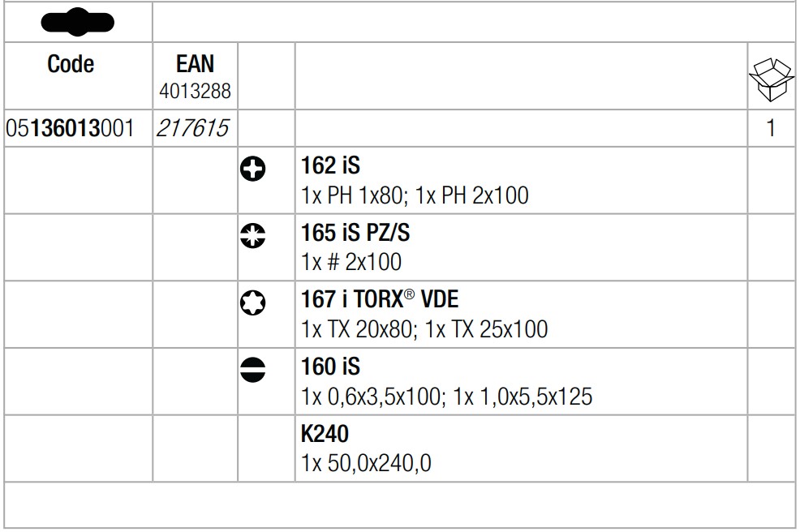Click the TORX six-lobe screw icon
Viewport: 800px width, 532px height.
tap(252, 302)
